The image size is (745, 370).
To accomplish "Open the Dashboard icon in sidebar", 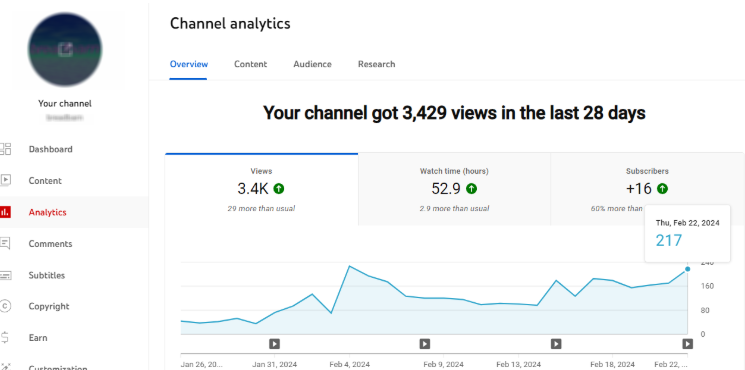I will [5, 149].
